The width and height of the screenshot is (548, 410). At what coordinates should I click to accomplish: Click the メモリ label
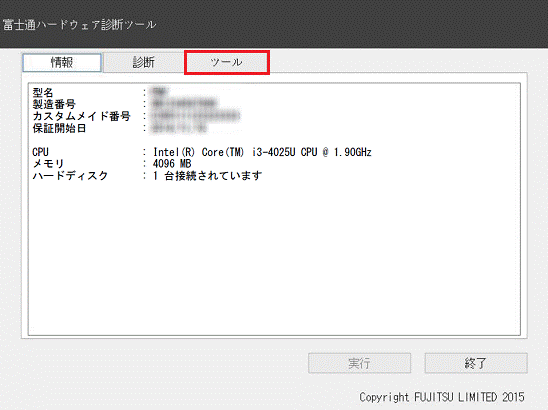(48, 164)
